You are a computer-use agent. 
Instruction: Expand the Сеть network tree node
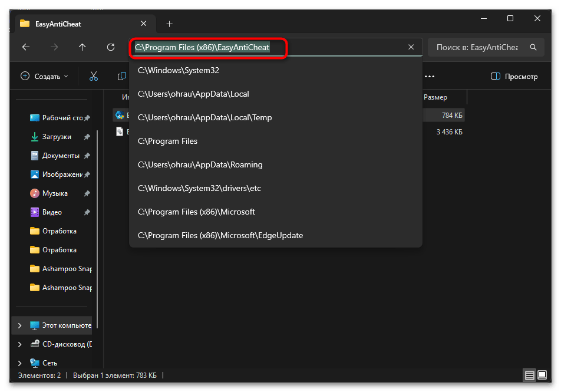click(20, 363)
